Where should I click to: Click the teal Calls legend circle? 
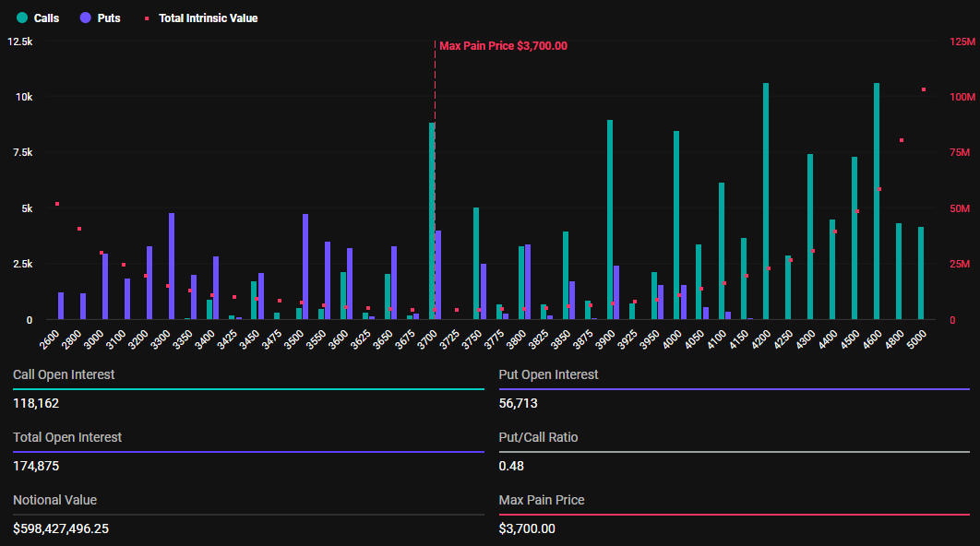click(22, 18)
